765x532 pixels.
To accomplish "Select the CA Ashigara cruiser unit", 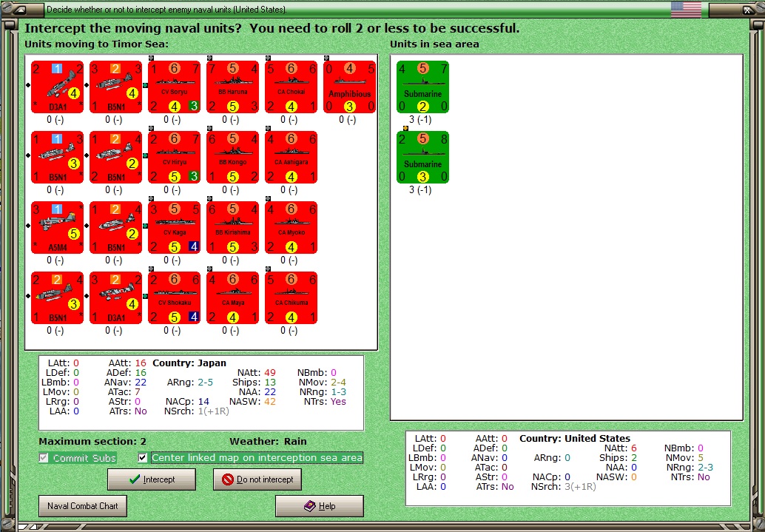I will tap(291, 157).
